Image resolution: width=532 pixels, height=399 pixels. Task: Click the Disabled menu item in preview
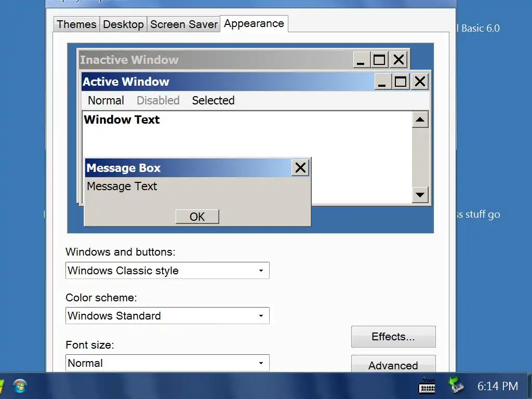158,100
